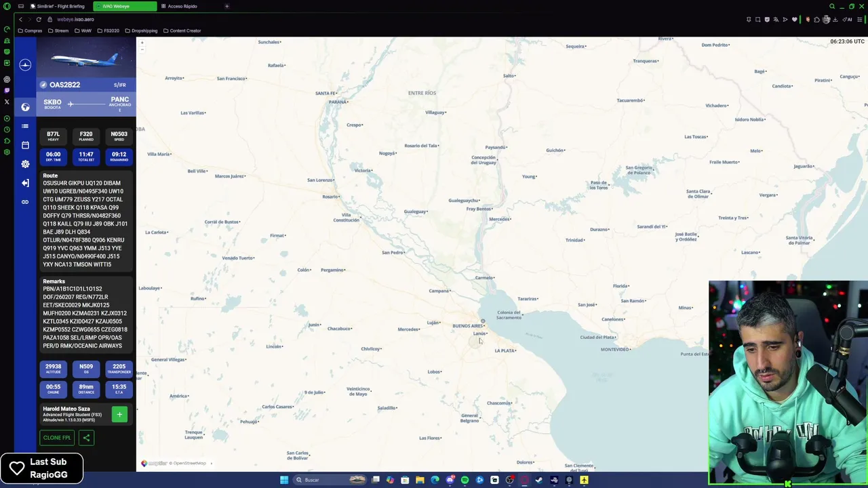
Task: Open the list view sidebar icon
Action: point(25,126)
